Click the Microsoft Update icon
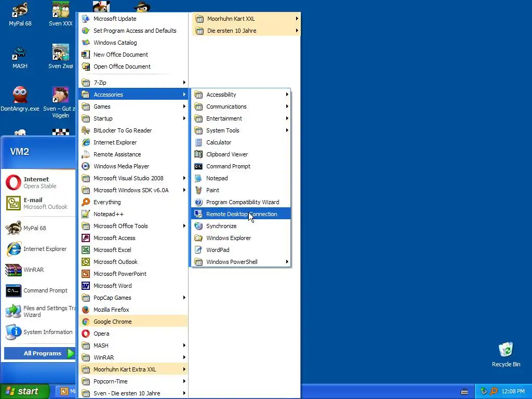The image size is (532, 399). click(x=86, y=19)
